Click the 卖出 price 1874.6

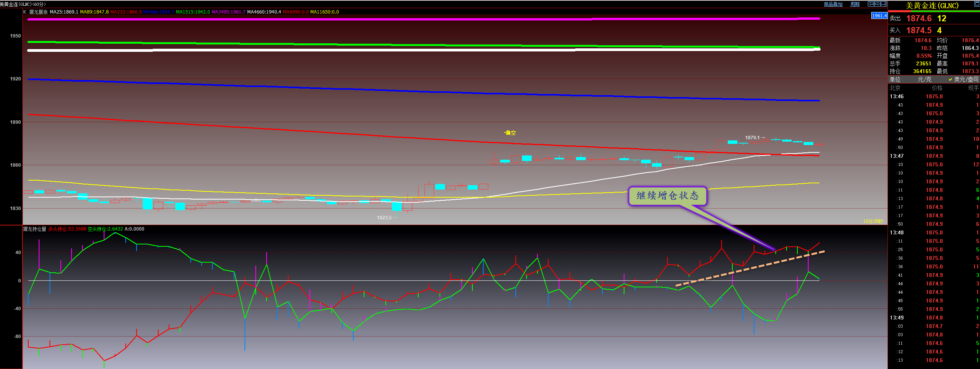pyautogui.click(x=919, y=18)
